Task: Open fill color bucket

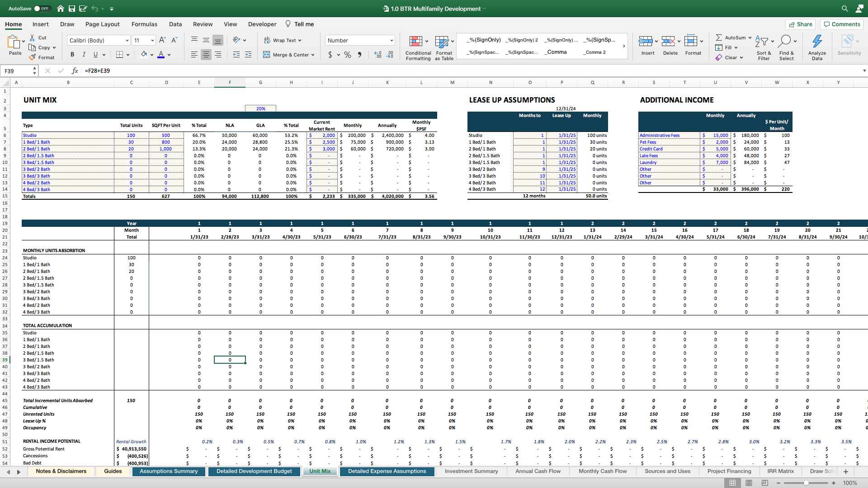Action: click(144, 55)
